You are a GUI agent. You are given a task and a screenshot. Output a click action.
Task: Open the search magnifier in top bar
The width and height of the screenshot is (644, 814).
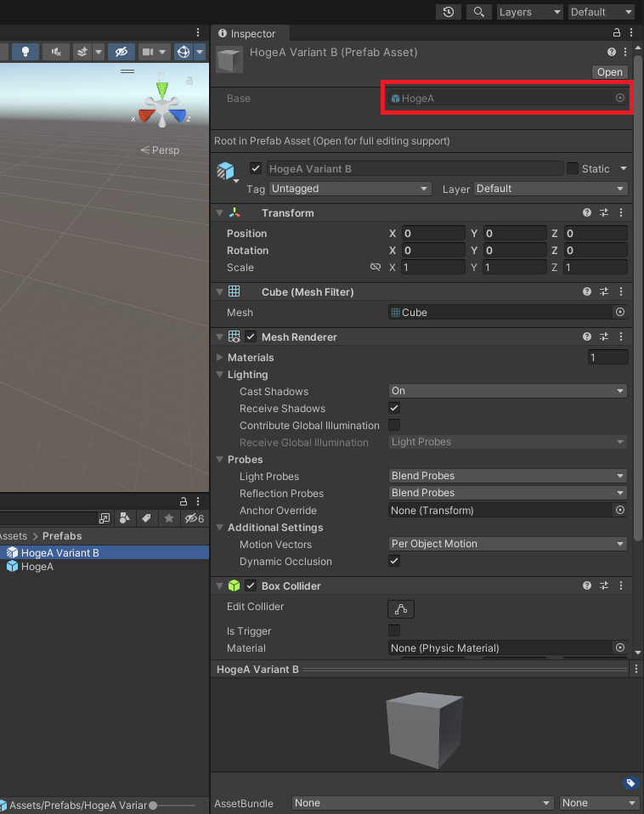coord(478,12)
